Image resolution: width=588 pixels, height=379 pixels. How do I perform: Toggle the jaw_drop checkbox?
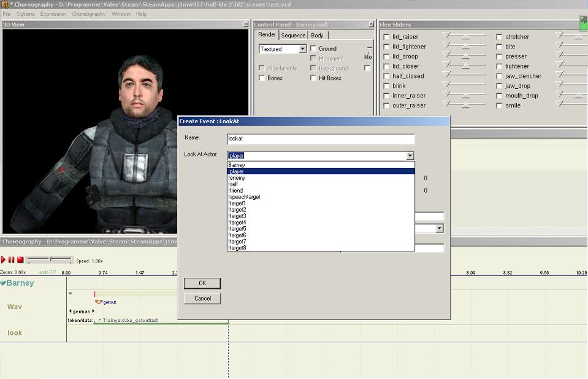[x=499, y=86]
